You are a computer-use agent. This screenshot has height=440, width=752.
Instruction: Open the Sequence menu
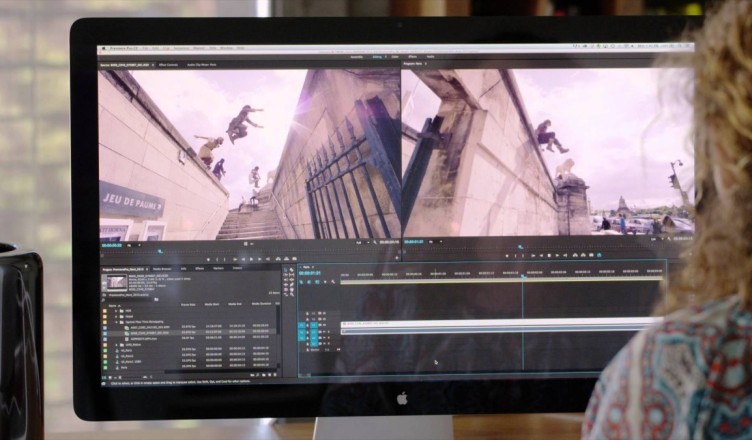(181, 48)
